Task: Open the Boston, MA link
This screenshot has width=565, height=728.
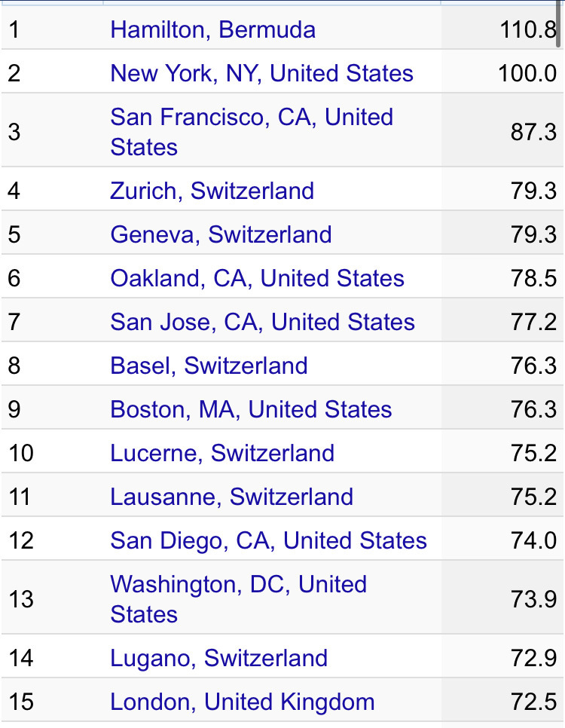Action: point(251,409)
